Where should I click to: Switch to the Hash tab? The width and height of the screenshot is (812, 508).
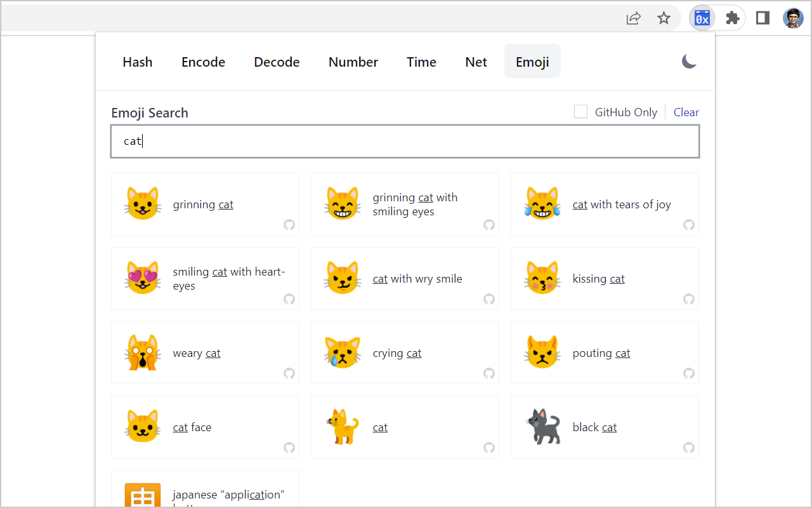pos(138,62)
